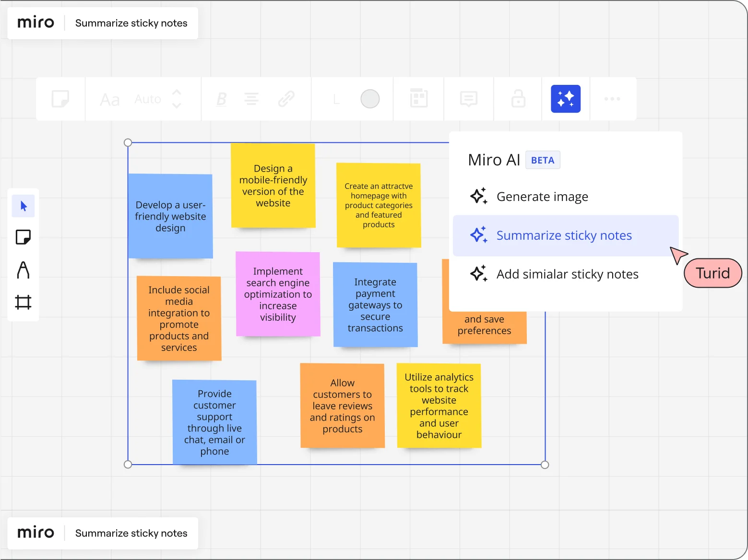
Task: Select the text tool in left sidebar
Action: [24, 270]
